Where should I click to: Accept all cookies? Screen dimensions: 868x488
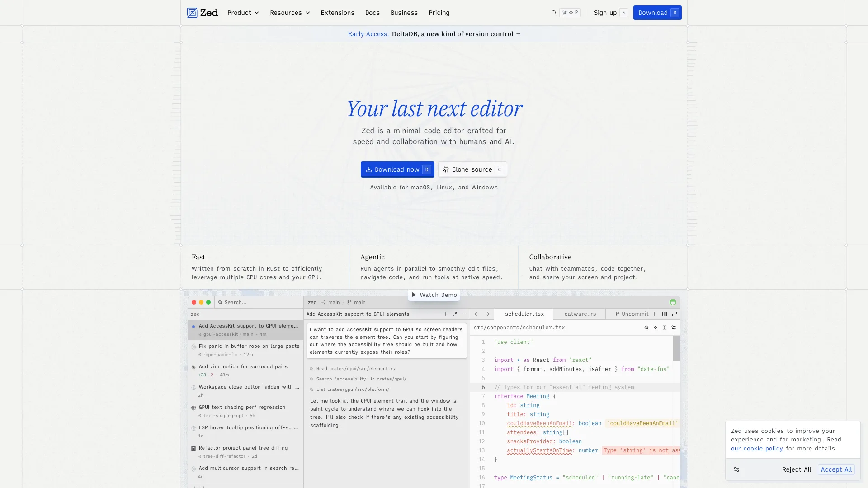(836, 469)
